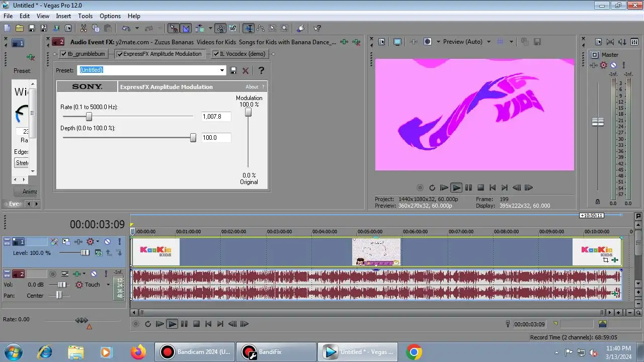Click the Rate value field 1,007.8
The height and width of the screenshot is (362, 644).
coord(216,116)
